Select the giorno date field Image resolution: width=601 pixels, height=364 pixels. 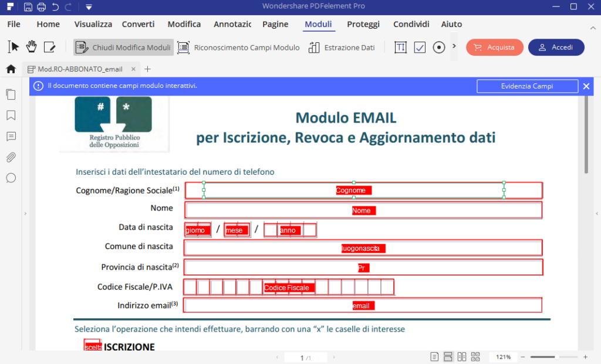tap(198, 230)
